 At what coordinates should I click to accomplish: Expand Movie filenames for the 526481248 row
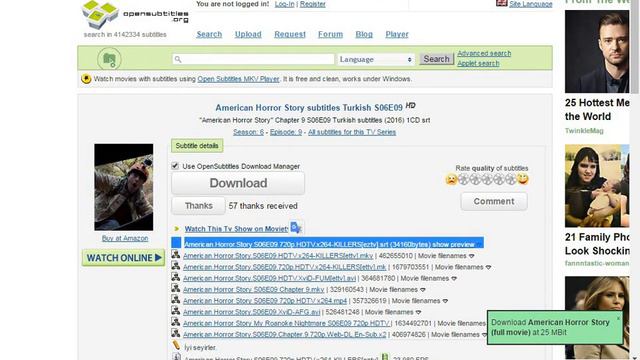[418, 313]
